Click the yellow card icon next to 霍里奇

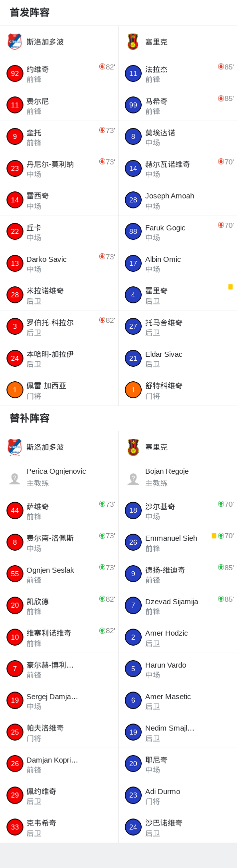click(x=231, y=287)
